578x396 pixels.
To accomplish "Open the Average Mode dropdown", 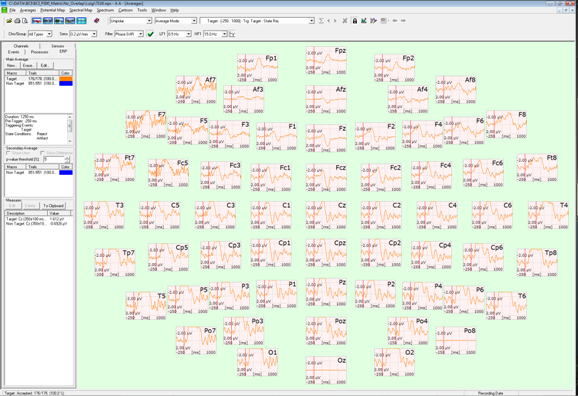I will point(175,21).
